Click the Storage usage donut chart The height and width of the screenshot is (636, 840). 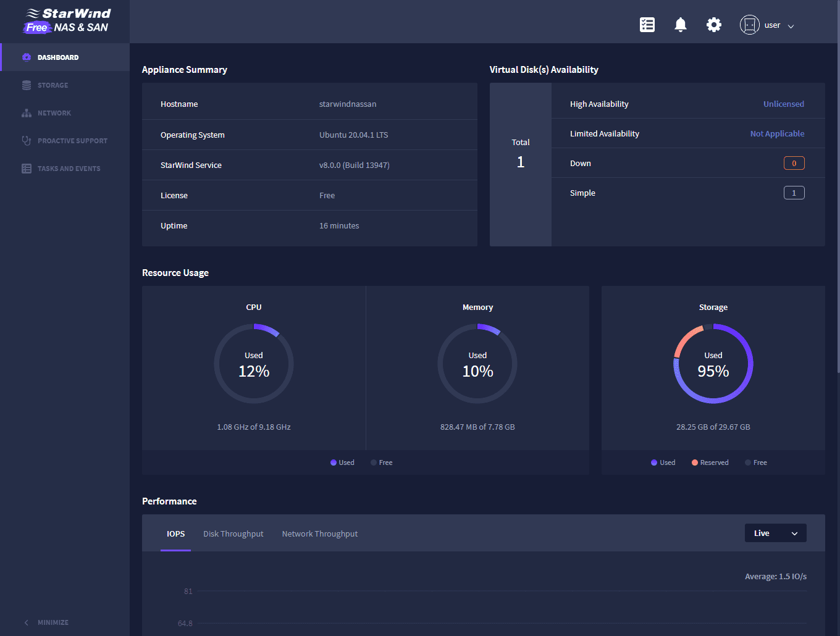[x=713, y=364]
